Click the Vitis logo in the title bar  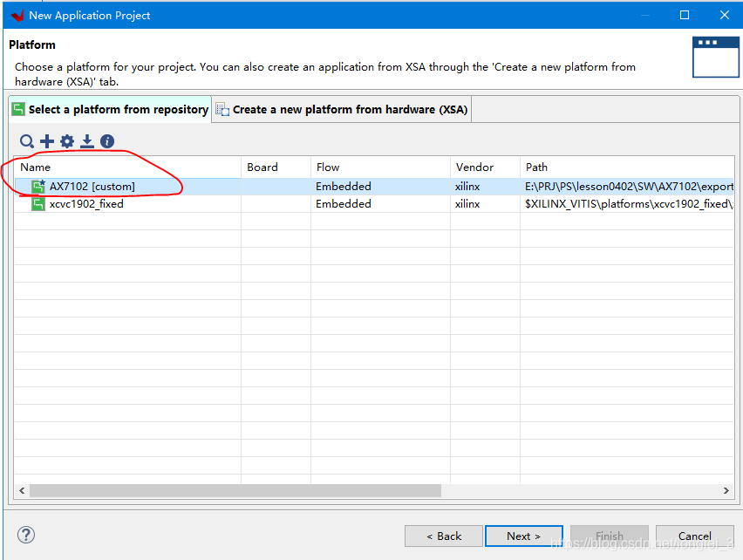[17, 15]
